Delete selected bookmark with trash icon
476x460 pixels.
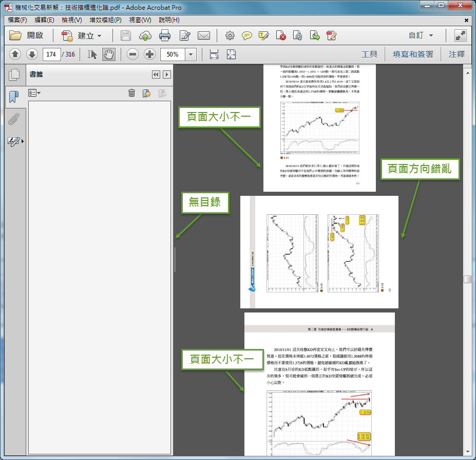click(131, 93)
